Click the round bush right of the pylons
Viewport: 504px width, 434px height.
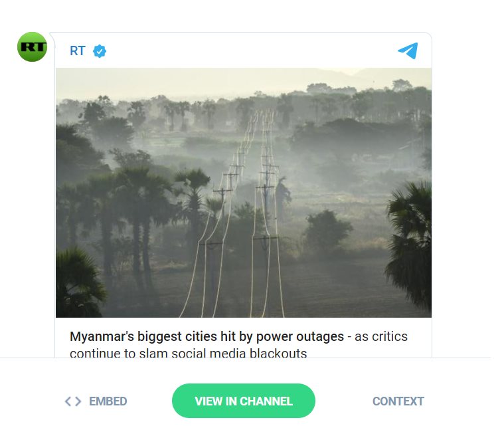pos(326,231)
